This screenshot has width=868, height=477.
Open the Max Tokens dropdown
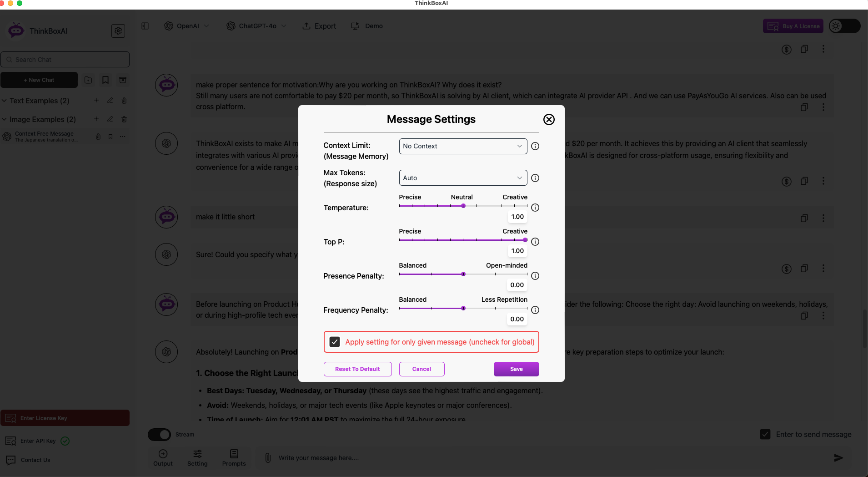pos(463,178)
